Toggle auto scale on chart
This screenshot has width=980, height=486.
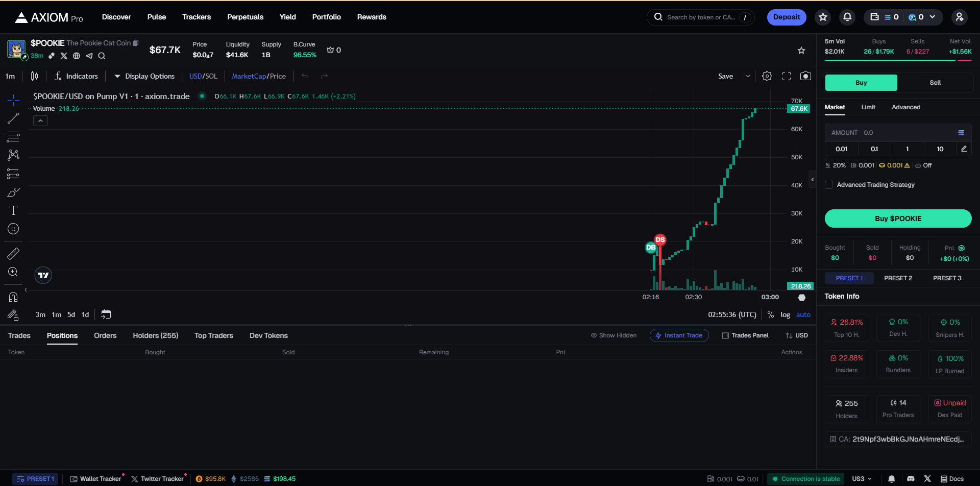803,314
